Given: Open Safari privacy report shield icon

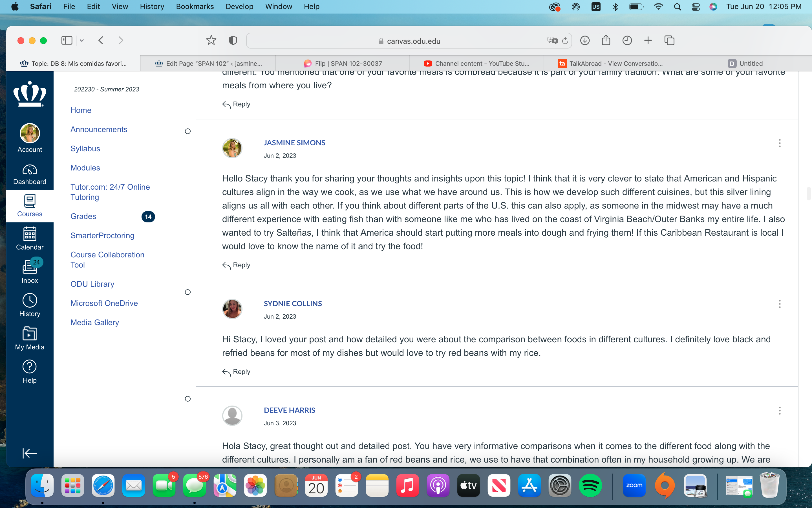Looking at the screenshot, I should 233,41.
